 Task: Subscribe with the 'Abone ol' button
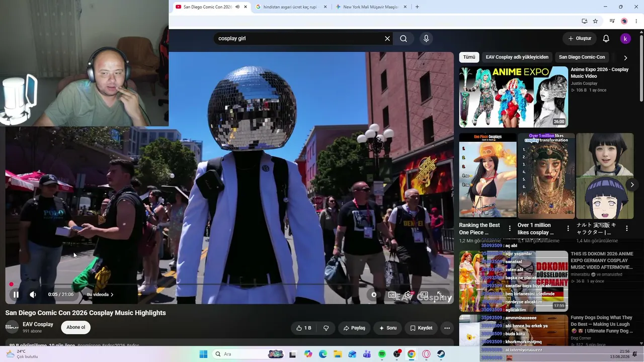[x=76, y=327]
